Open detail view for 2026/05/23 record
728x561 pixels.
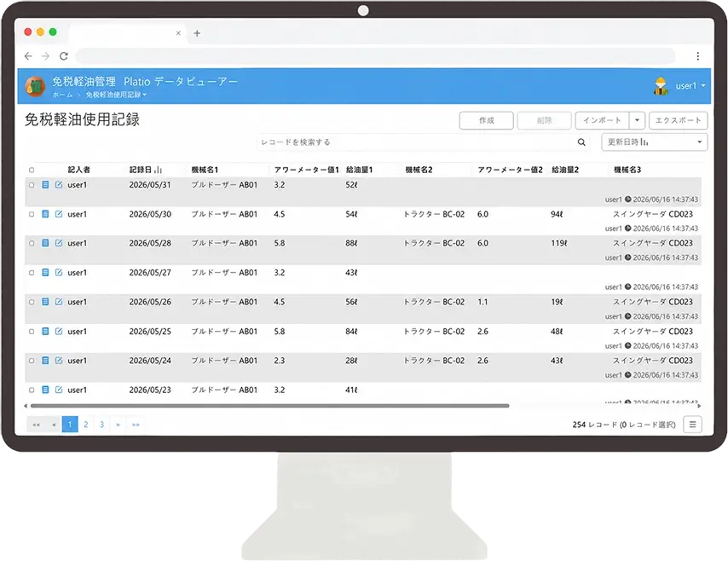(45, 390)
